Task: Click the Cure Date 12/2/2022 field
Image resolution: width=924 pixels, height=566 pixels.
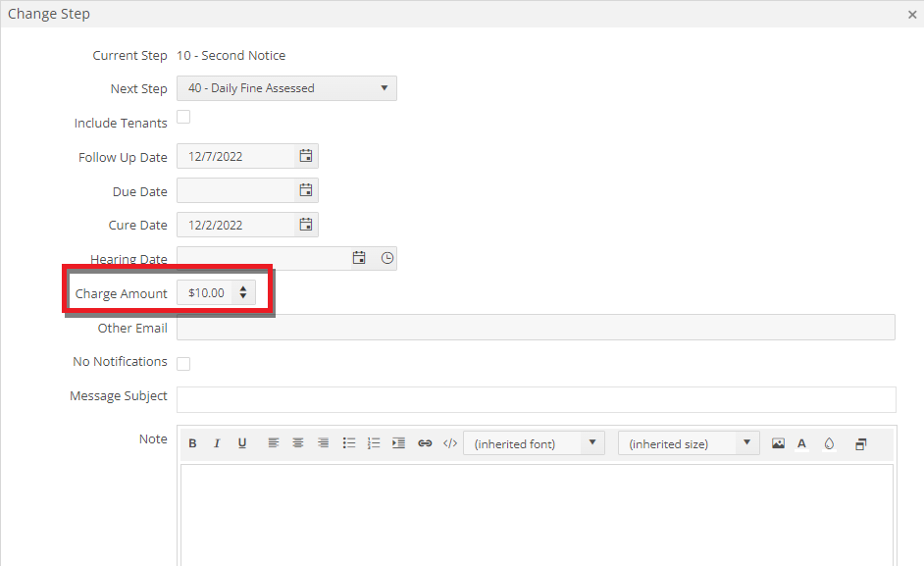Action: point(235,225)
